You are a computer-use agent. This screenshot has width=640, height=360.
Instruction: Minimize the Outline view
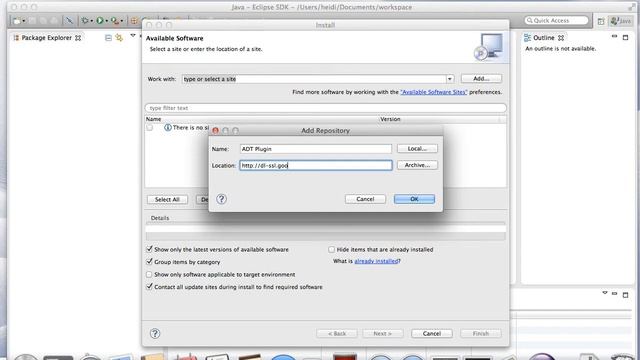(x=614, y=37)
